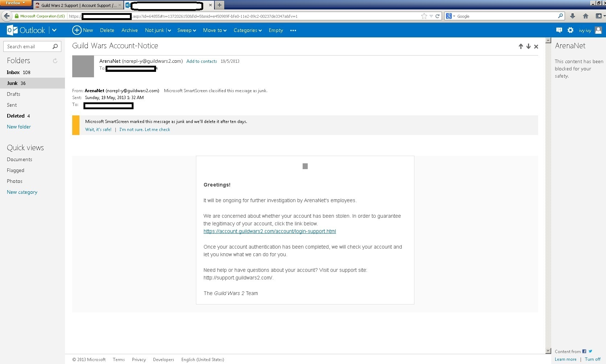Open the Privacy footer link
This screenshot has height=364, width=606.
point(139,360)
